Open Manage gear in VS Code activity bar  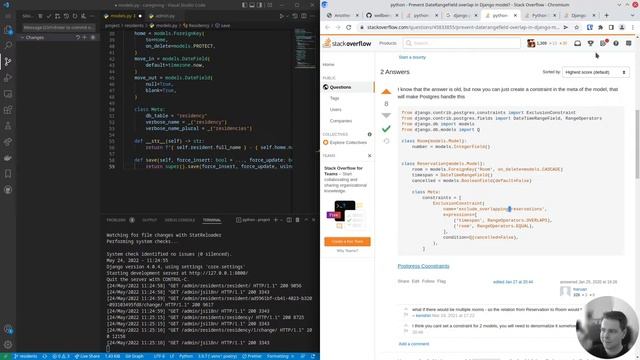pos(8,345)
